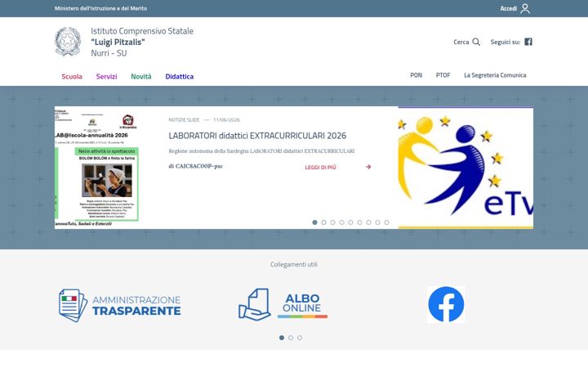Go to the first news slide dot
The image size is (588, 368).
(314, 222)
